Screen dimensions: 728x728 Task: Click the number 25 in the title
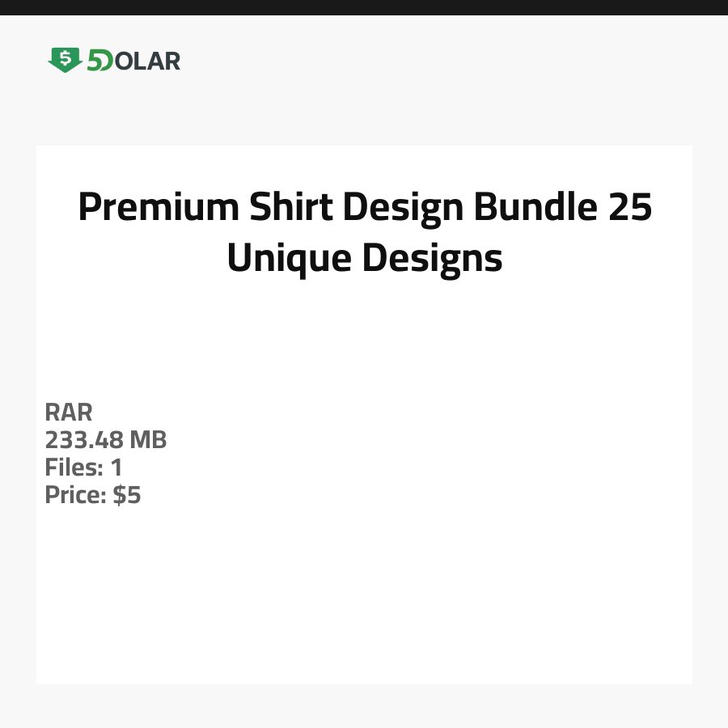pyautogui.click(x=629, y=208)
